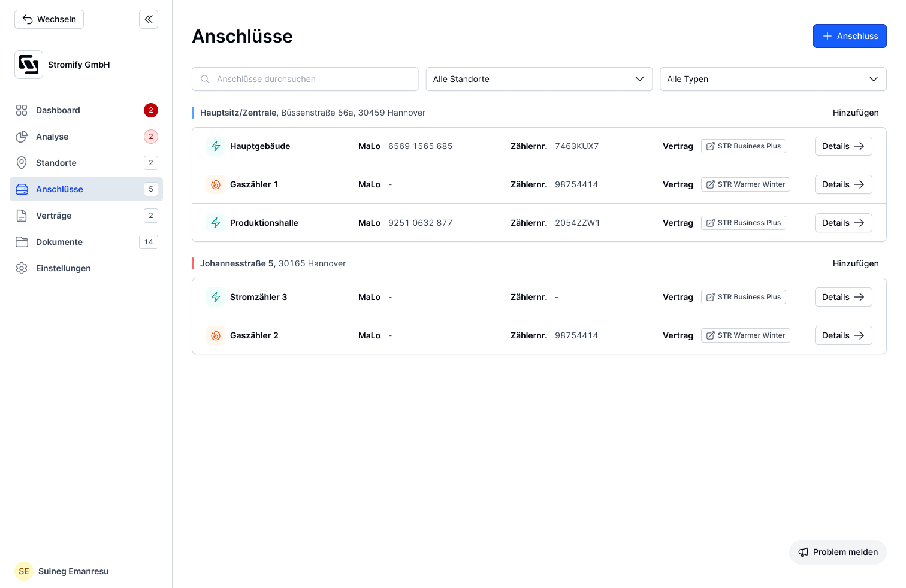Open Einstellungen in sidebar
Viewport: 906px width, 588px height.
pyautogui.click(x=86, y=268)
